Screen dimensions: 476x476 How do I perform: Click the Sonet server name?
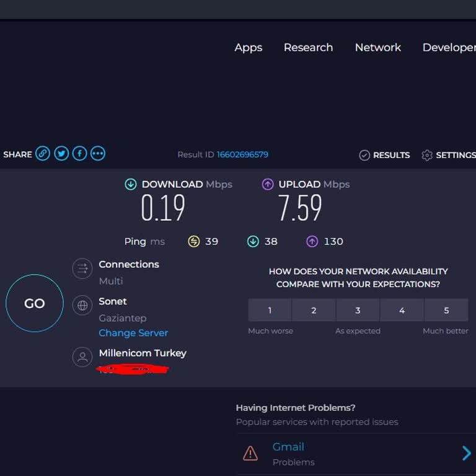coord(113,301)
